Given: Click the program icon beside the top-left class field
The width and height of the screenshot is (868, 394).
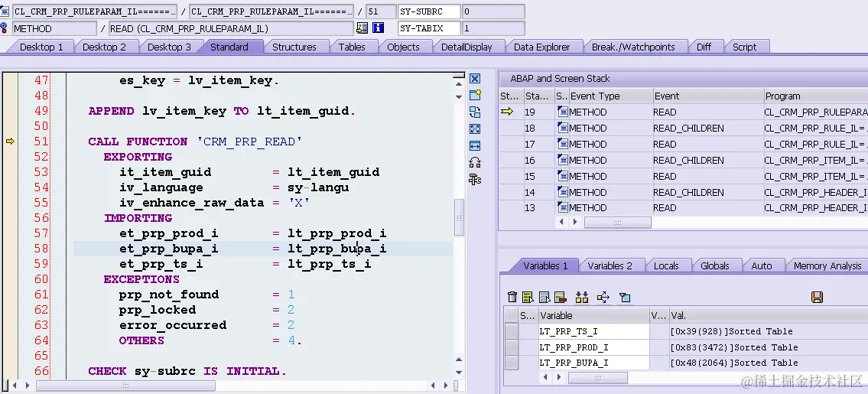Looking at the screenshot, I should tap(5, 11).
